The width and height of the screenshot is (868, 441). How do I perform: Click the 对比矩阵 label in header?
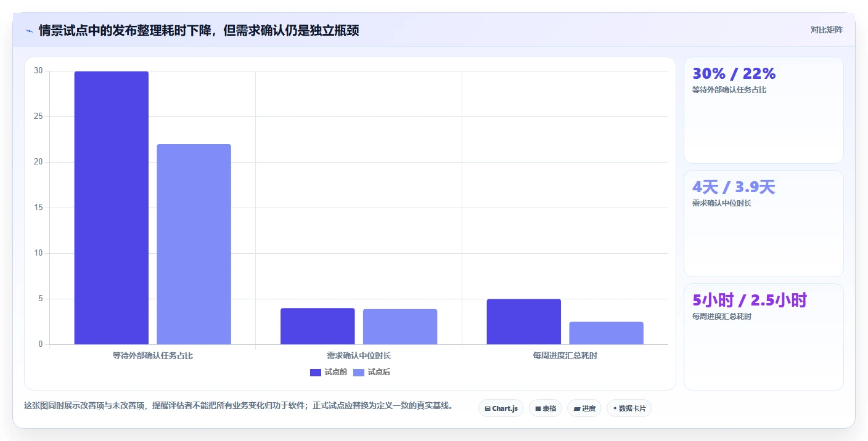click(x=826, y=30)
